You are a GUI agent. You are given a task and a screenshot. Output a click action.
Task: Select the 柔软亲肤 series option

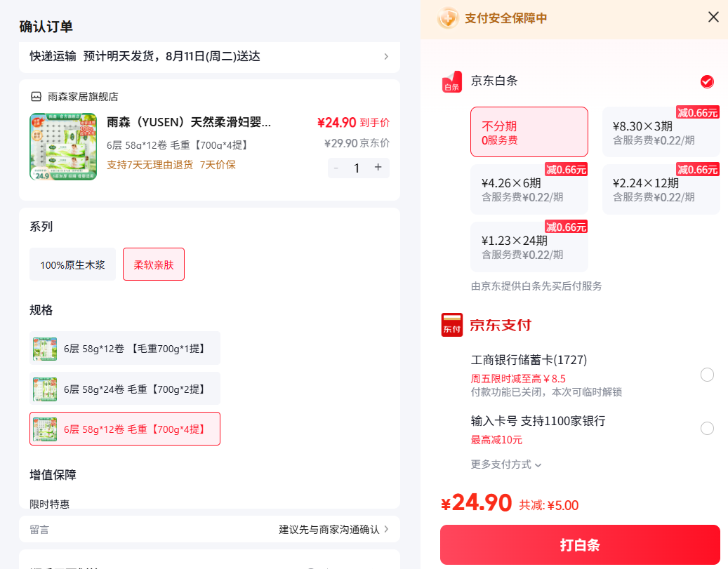click(154, 265)
